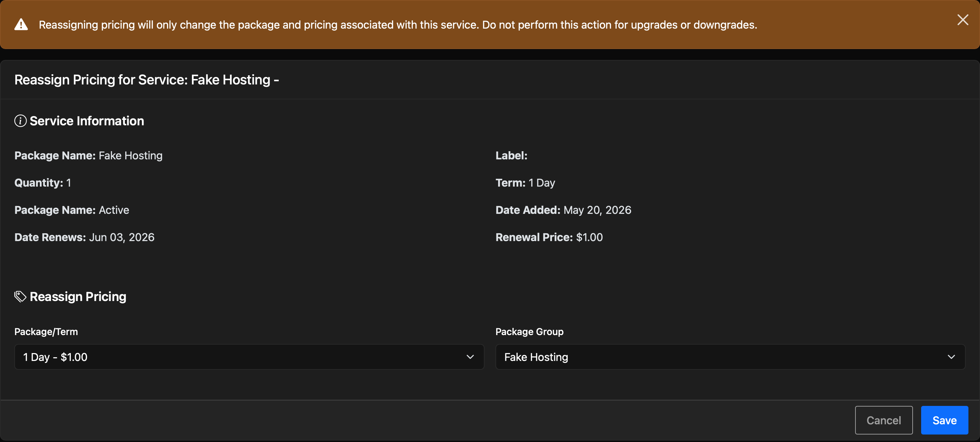Click the Date Renews Jun 03, 2026 text
The height and width of the screenshot is (442, 980).
point(84,237)
